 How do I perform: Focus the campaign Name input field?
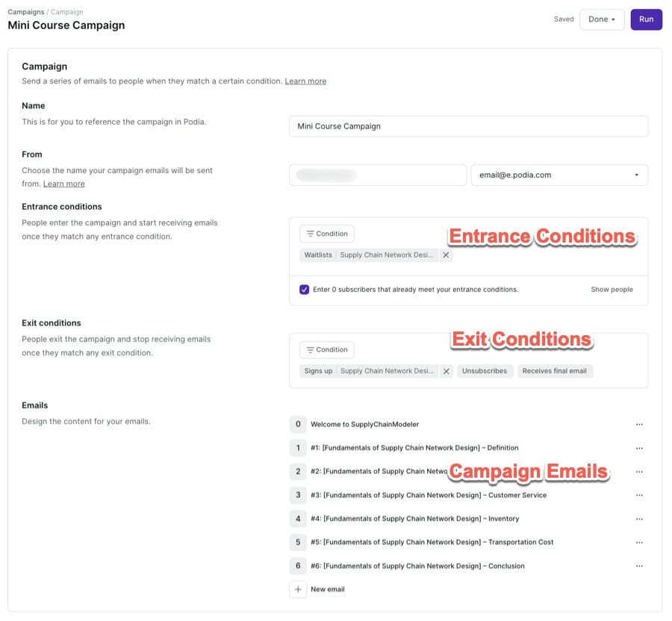tap(468, 126)
